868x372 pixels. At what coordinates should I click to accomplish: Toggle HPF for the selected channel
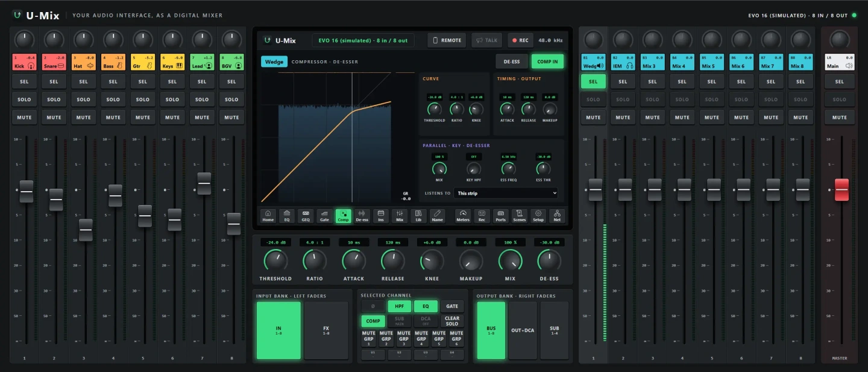pos(399,306)
